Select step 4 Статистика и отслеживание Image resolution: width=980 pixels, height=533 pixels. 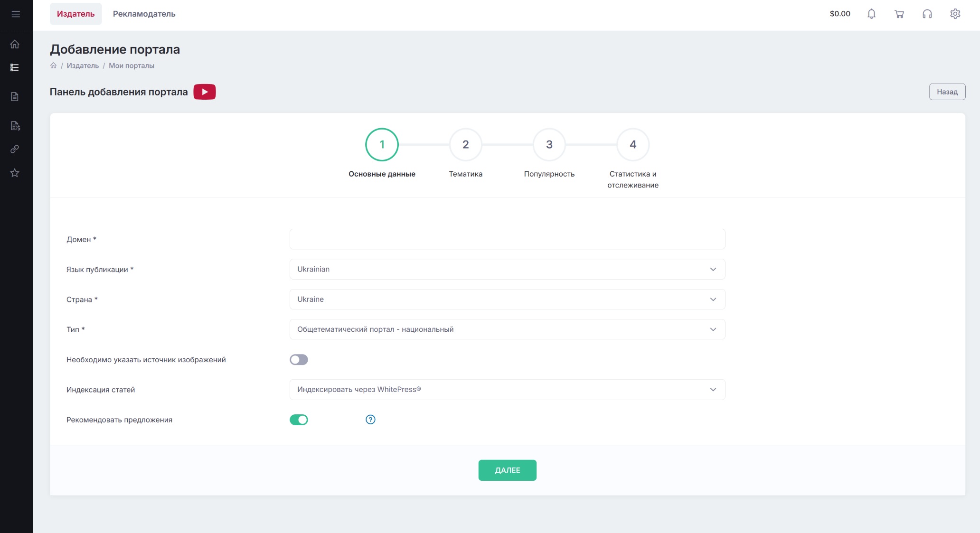click(633, 145)
